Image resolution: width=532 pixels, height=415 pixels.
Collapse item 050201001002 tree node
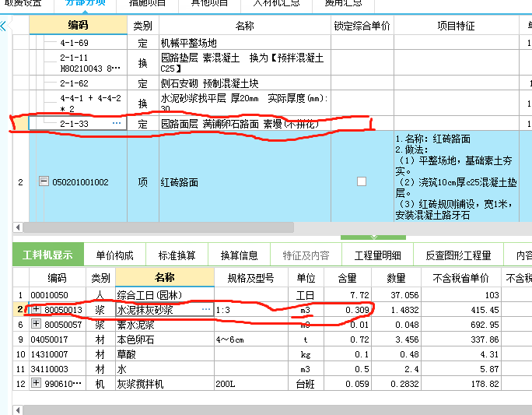(44, 181)
